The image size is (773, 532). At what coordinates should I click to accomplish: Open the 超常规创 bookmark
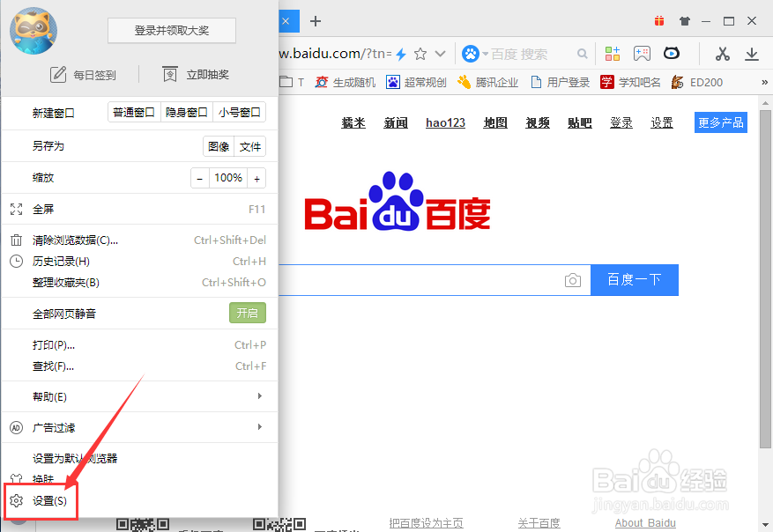(417, 82)
